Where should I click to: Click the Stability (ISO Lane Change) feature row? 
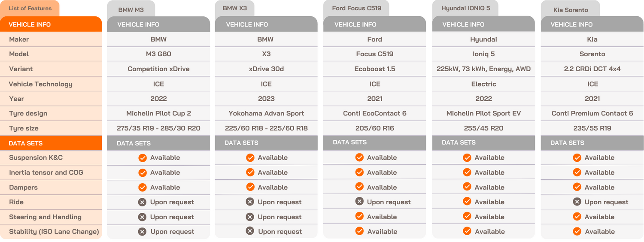[54, 232]
